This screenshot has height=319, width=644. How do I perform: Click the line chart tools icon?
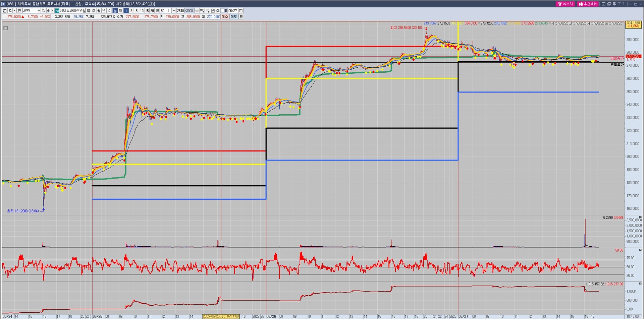click(x=207, y=11)
